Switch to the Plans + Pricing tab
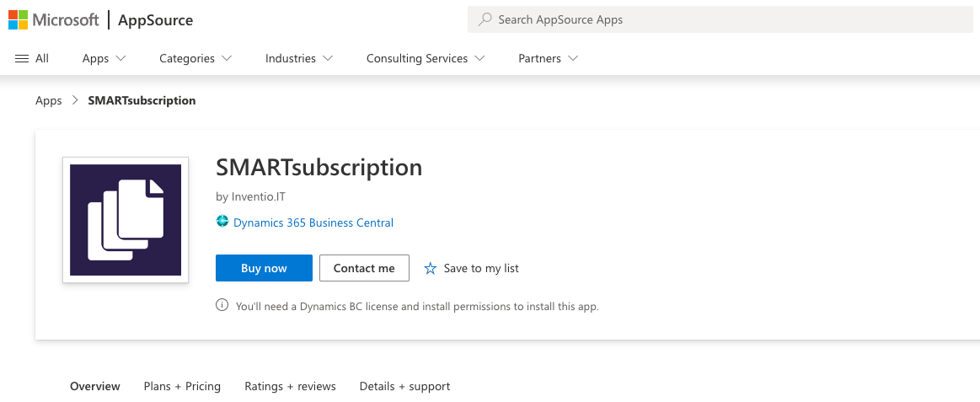 point(182,386)
